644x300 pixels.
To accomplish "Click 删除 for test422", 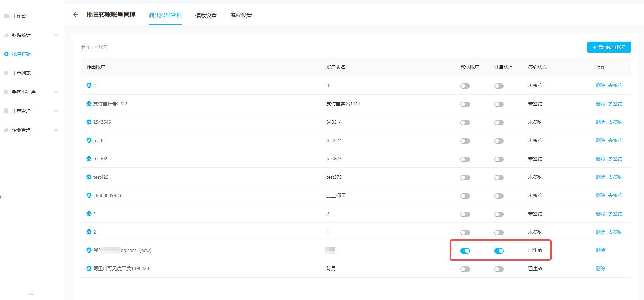I will tap(601, 177).
